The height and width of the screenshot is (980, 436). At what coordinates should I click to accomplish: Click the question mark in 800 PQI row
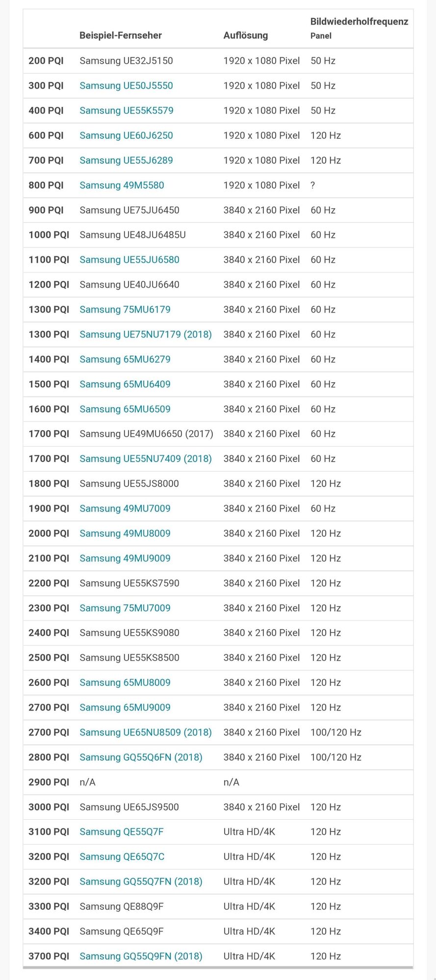coord(313,185)
